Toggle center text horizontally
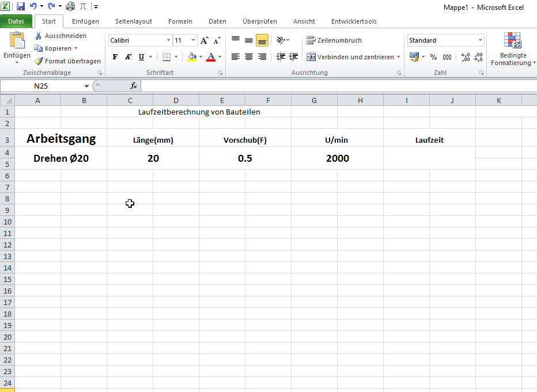 click(x=249, y=57)
